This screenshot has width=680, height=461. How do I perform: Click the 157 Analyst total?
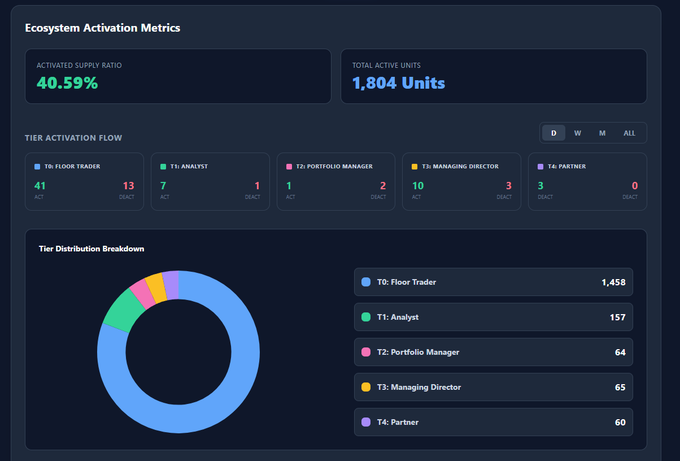[x=618, y=317]
